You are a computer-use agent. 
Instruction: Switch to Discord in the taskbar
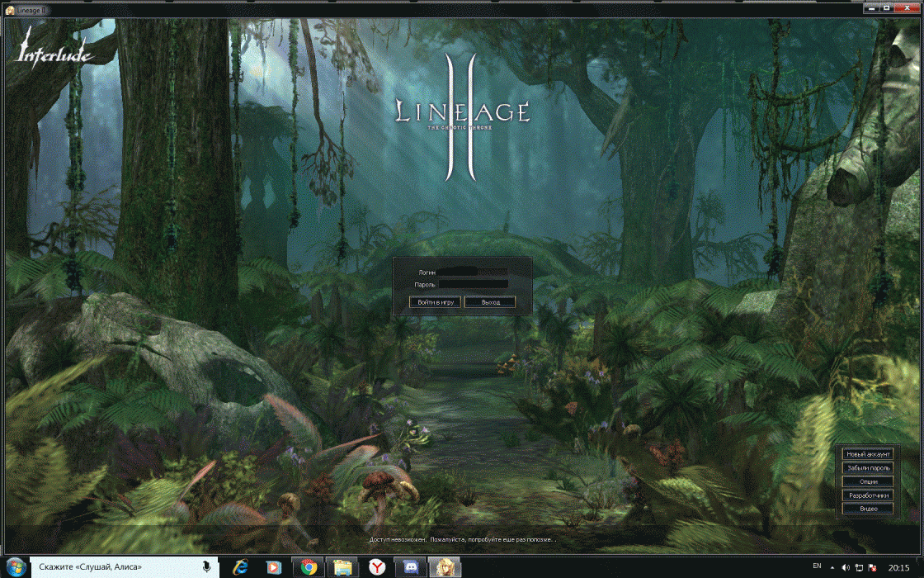coord(411,567)
